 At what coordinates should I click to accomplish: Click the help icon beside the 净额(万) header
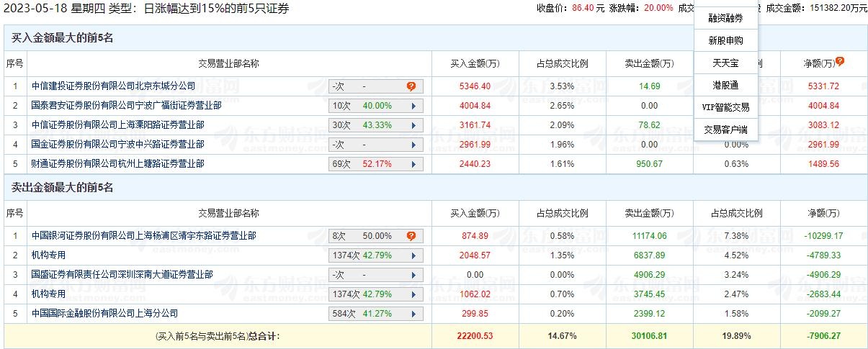[840, 62]
